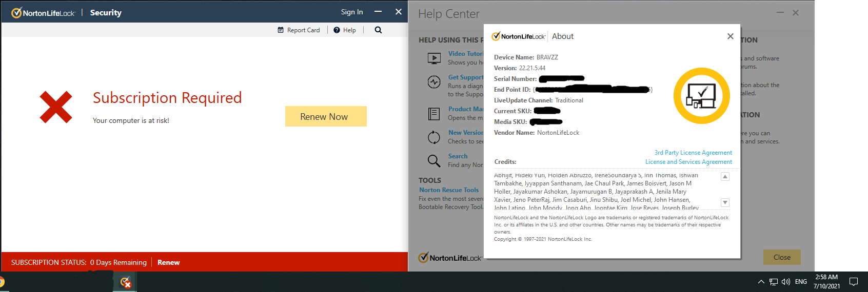
Task: Click the Renew link in subscription status bar
Action: point(168,262)
